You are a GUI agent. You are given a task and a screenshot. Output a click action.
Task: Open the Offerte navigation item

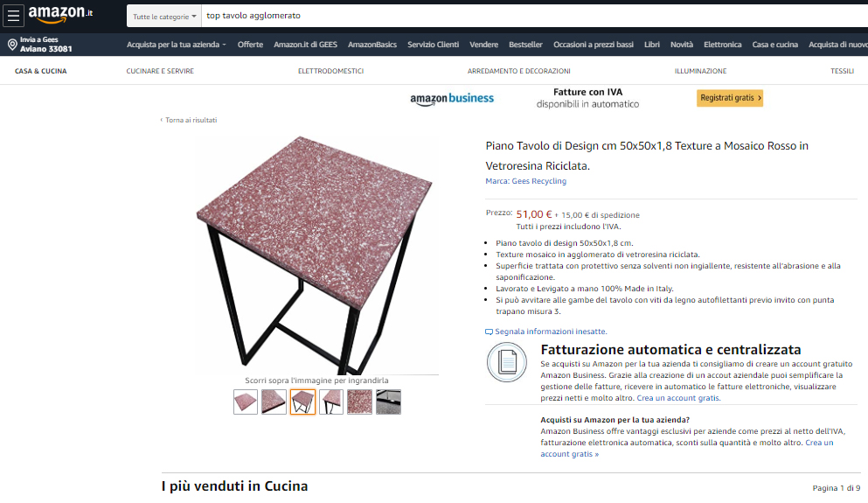[250, 45]
